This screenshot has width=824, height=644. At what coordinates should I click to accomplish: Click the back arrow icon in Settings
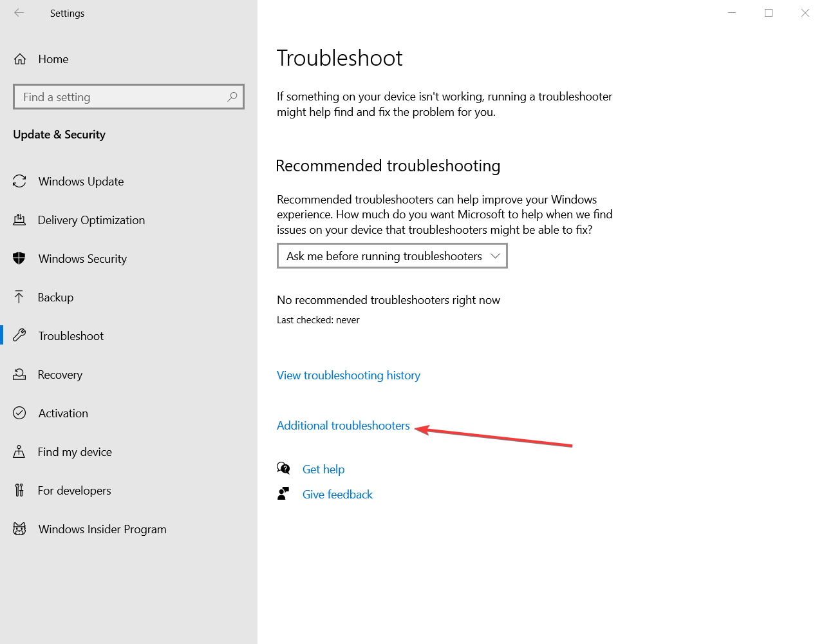coord(19,13)
